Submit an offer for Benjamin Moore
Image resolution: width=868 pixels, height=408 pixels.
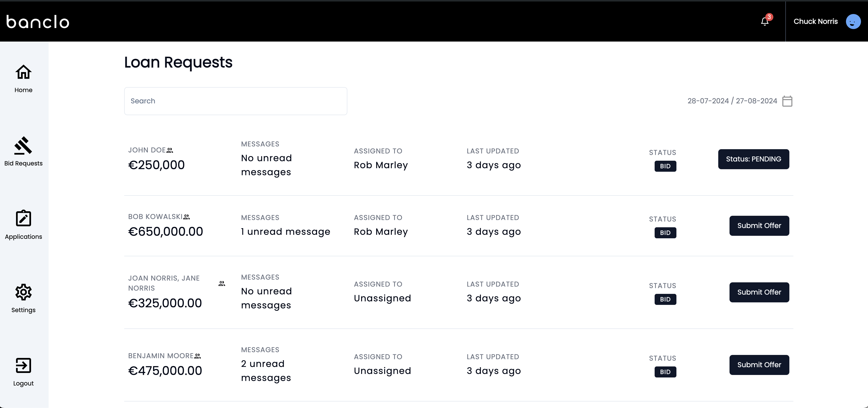[x=759, y=364]
